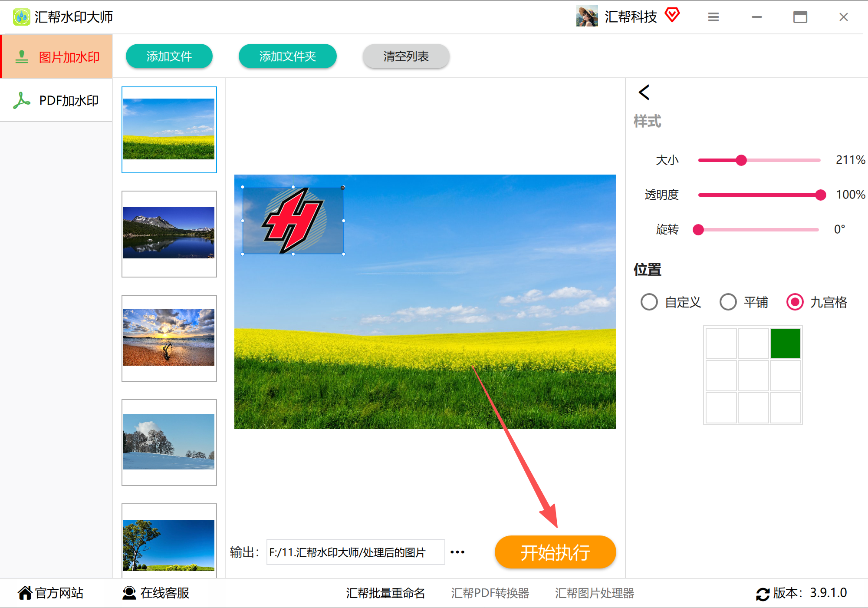This screenshot has height=608, width=868.
Task: Open the hamburger menu in title bar
Action: [x=713, y=17]
